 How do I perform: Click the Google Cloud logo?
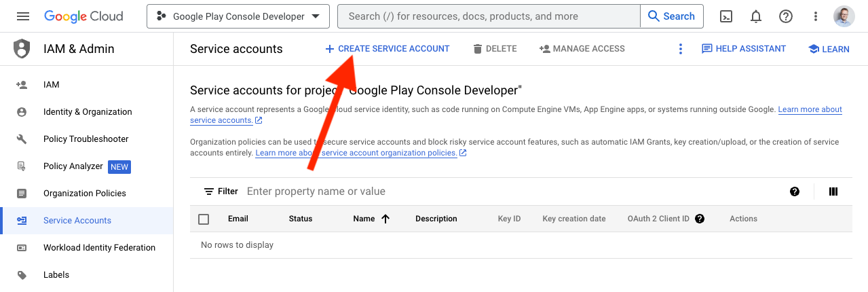pos(84,16)
